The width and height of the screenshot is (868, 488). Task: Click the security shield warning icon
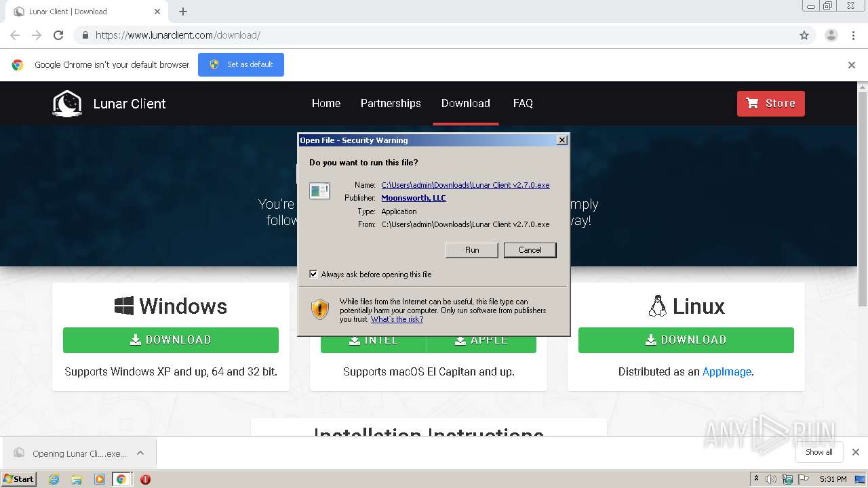point(320,309)
